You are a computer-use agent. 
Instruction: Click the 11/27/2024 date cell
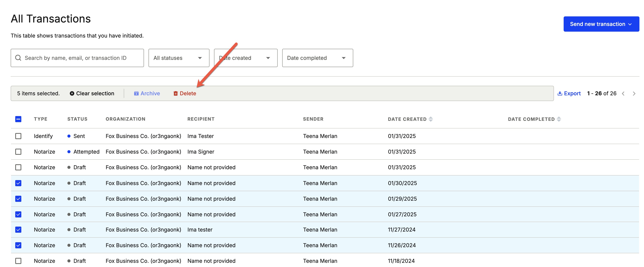pyautogui.click(x=401, y=230)
